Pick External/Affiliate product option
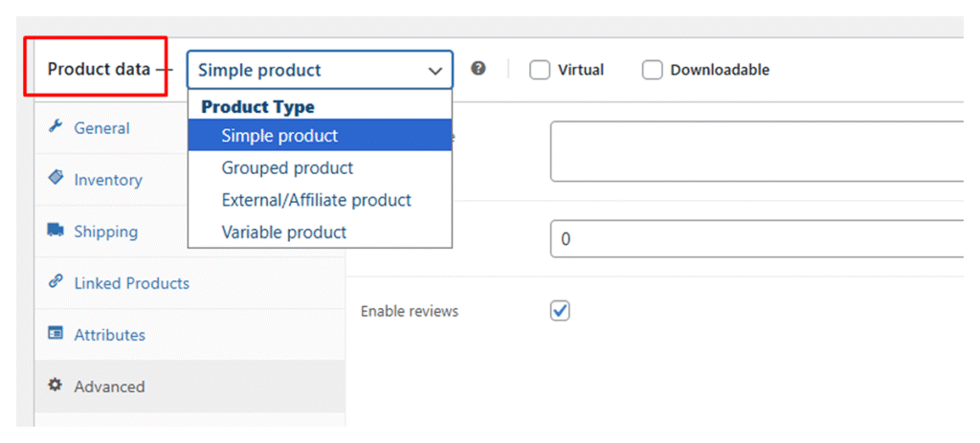980x443 pixels. 316,201
